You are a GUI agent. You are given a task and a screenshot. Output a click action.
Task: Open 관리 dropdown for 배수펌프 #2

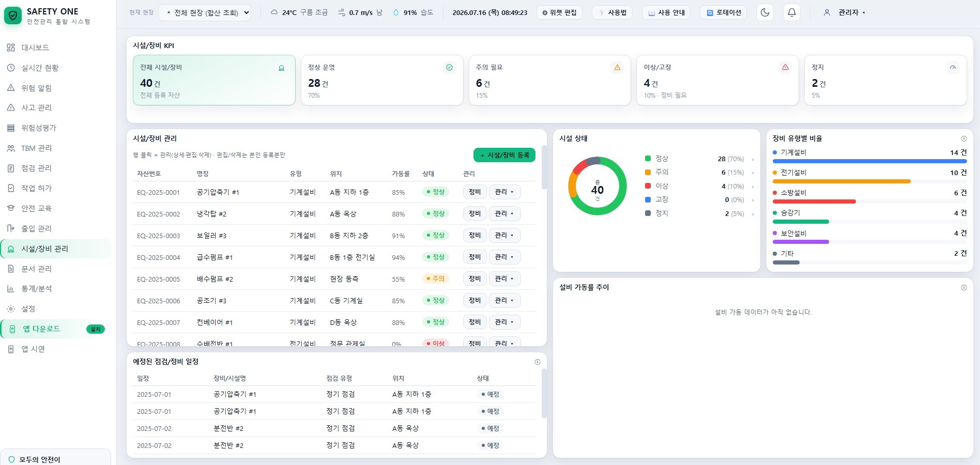coord(504,278)
